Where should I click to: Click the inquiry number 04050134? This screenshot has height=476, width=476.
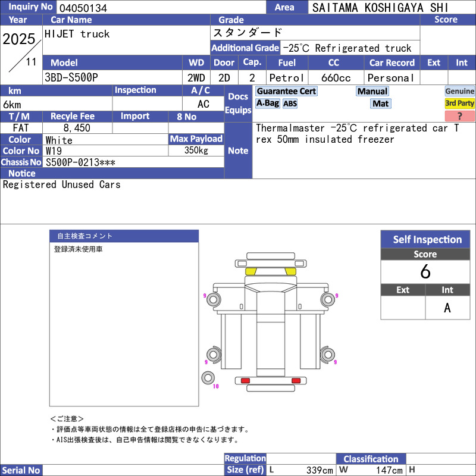pos(83,8)
